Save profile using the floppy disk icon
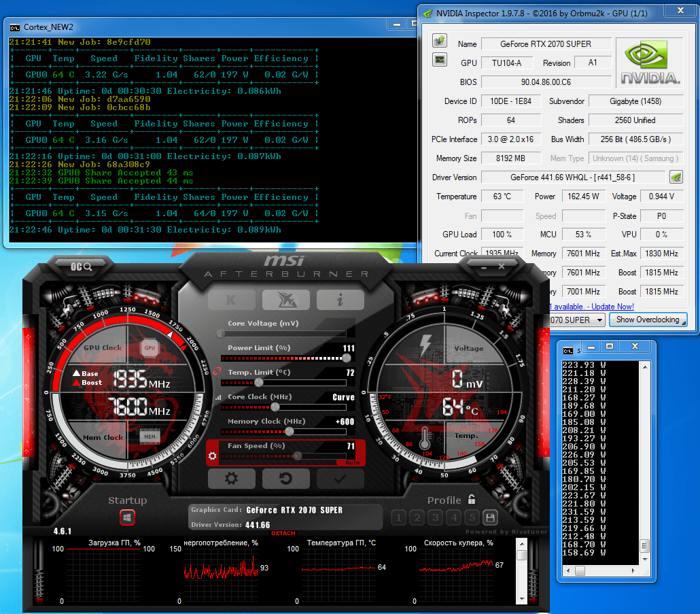 coord(490,518)
